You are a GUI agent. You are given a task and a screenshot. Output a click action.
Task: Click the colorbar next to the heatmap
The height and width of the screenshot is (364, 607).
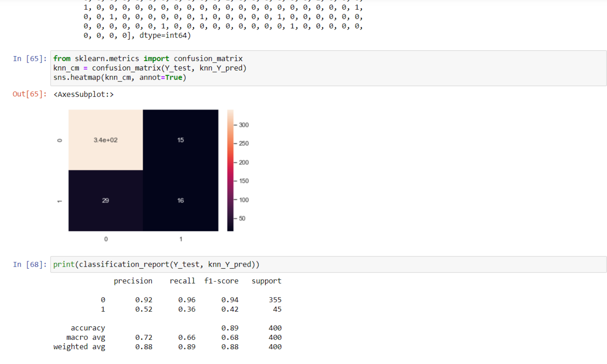tap(230, 170)
